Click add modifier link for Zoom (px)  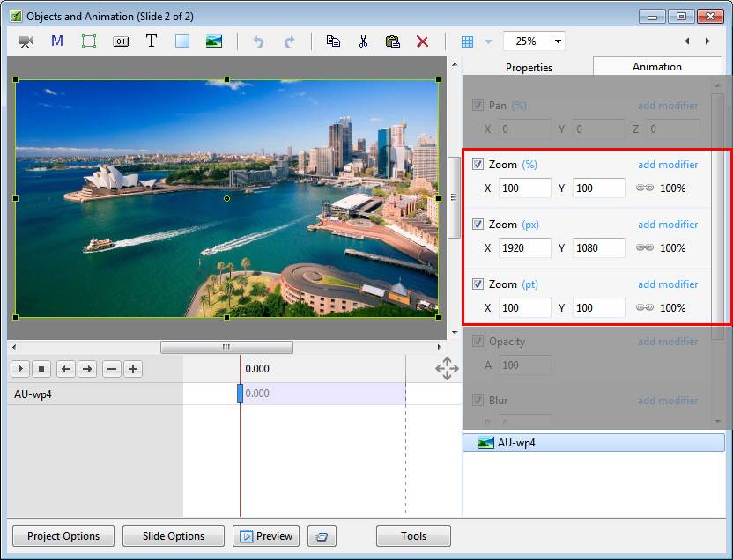[x=668, y=225]
